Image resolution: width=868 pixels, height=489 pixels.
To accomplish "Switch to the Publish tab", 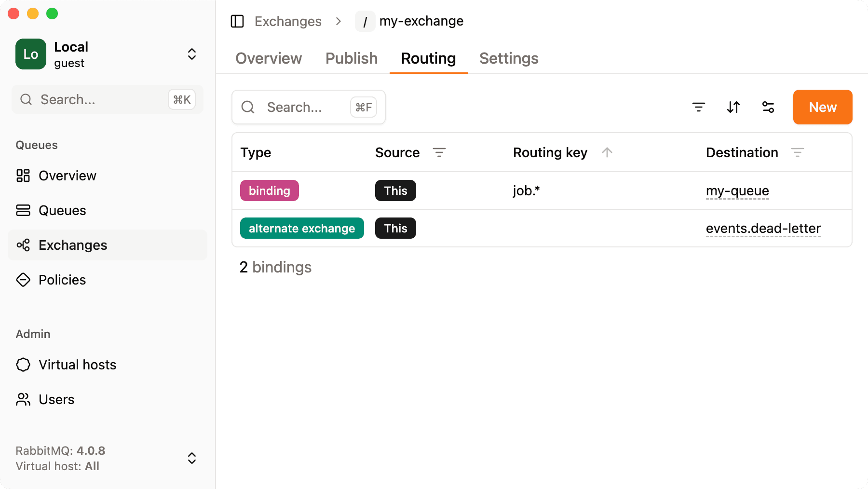I will [x=352, y=58].
